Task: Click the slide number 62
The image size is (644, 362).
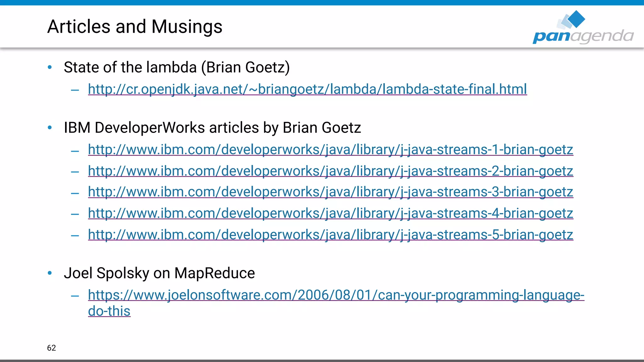Action: 52,348
